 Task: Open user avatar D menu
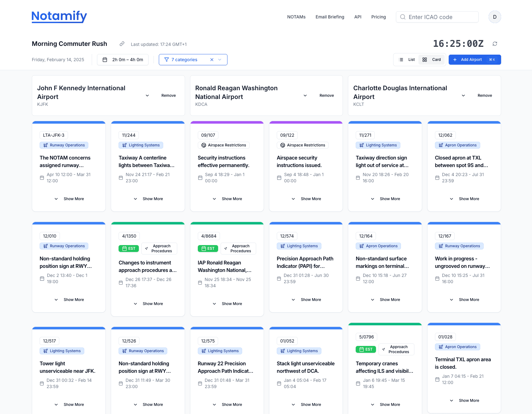[495, 17]
